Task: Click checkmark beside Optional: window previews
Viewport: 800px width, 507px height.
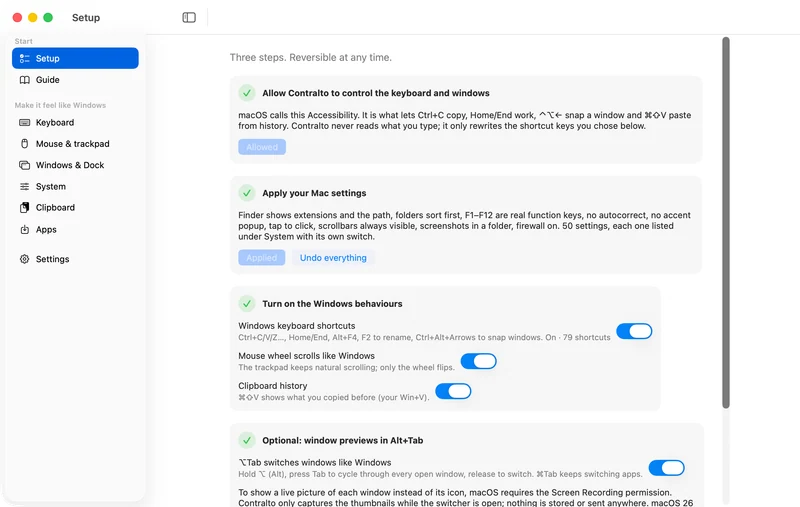Action: coord(247,440)
